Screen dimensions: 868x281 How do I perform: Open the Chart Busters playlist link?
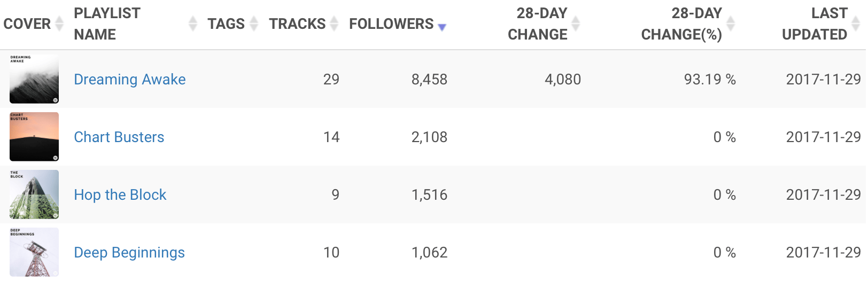point(119,137)
